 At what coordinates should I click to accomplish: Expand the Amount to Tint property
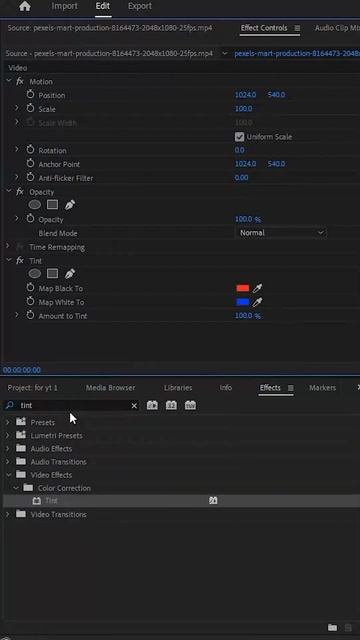point(17,315)
